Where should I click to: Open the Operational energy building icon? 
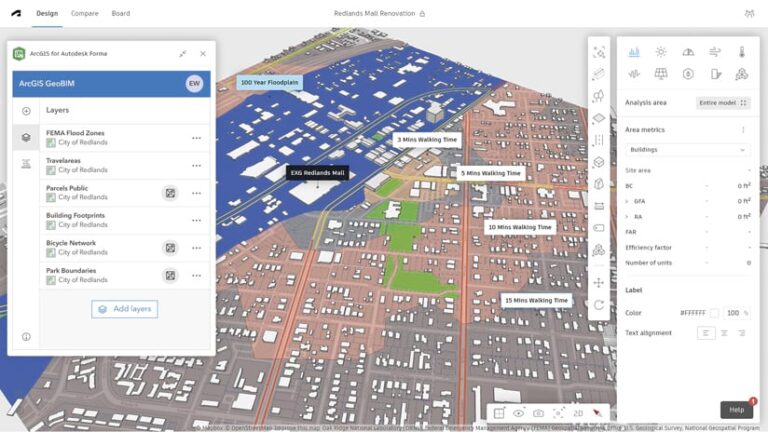point(716,74)
